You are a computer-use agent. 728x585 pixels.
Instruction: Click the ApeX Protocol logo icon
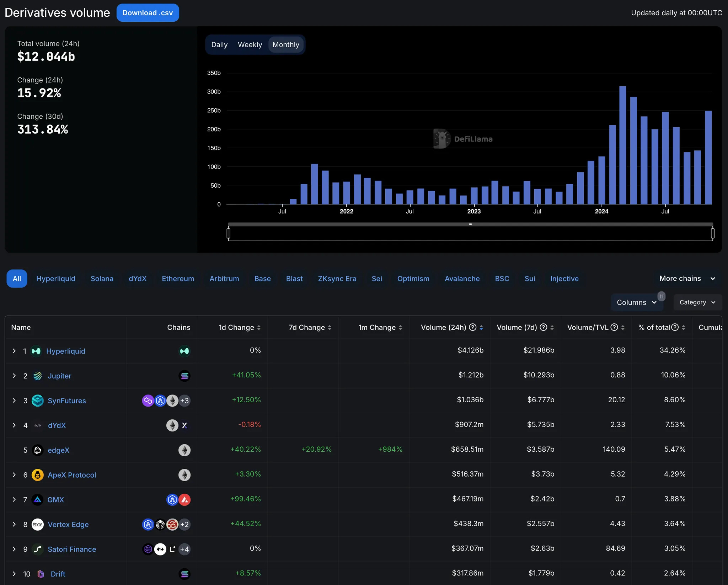tap(37, 475)
